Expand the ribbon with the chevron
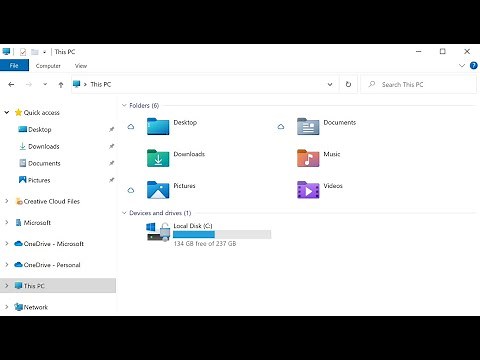The width and height of the screenshot is (480, 360). click(x=462, y=65)
